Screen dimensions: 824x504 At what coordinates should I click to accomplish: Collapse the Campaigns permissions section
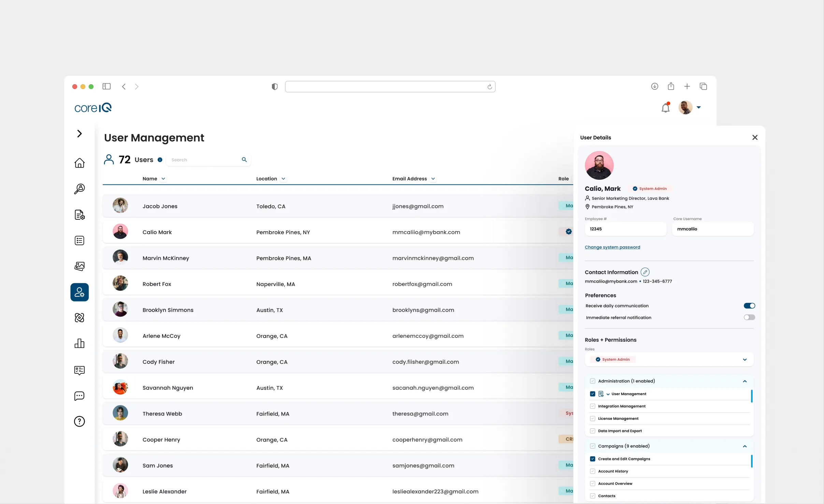[x=745, y=446]
